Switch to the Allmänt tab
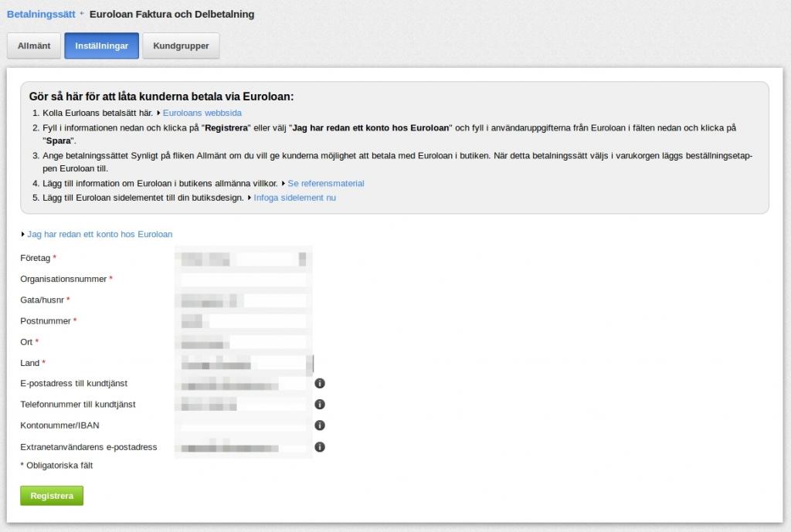This screenshot has width=791, height=532. 34,46
